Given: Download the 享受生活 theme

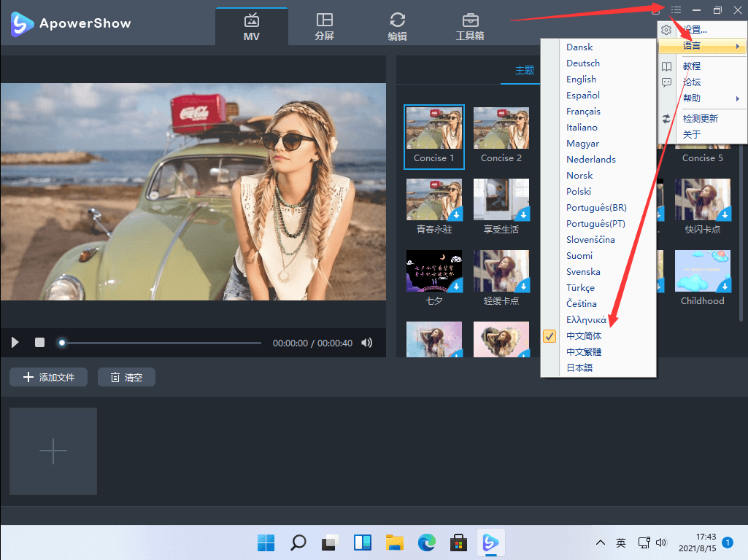Looking at the screenshot, I should [x=523, y=214].
